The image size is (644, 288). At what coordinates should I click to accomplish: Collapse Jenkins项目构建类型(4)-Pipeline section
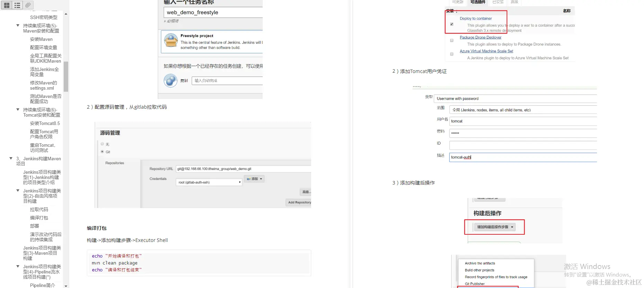(x=18, y=267)
